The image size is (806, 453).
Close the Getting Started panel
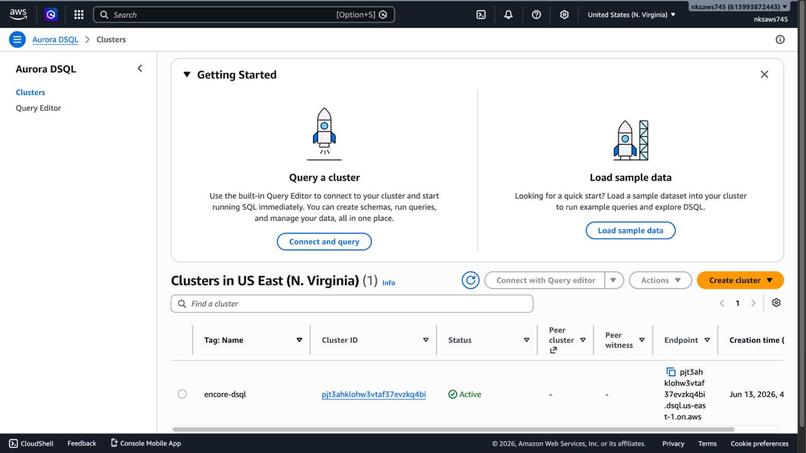coord(764,75)
